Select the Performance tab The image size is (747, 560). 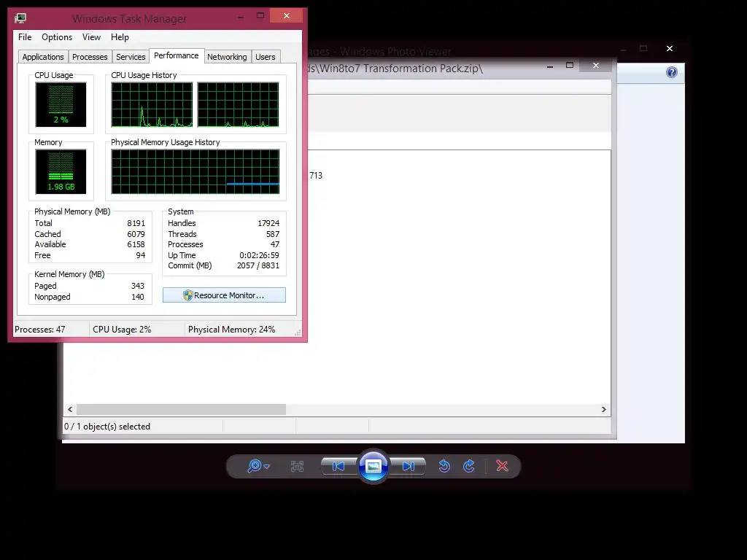(177, 55)
